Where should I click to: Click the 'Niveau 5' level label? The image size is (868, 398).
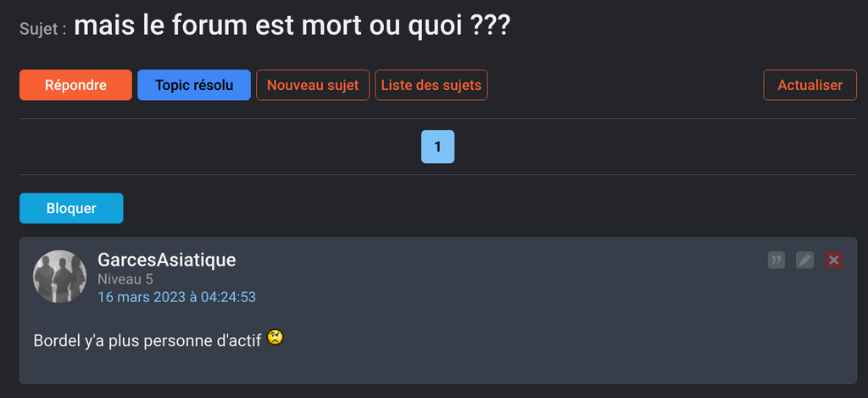125,279
